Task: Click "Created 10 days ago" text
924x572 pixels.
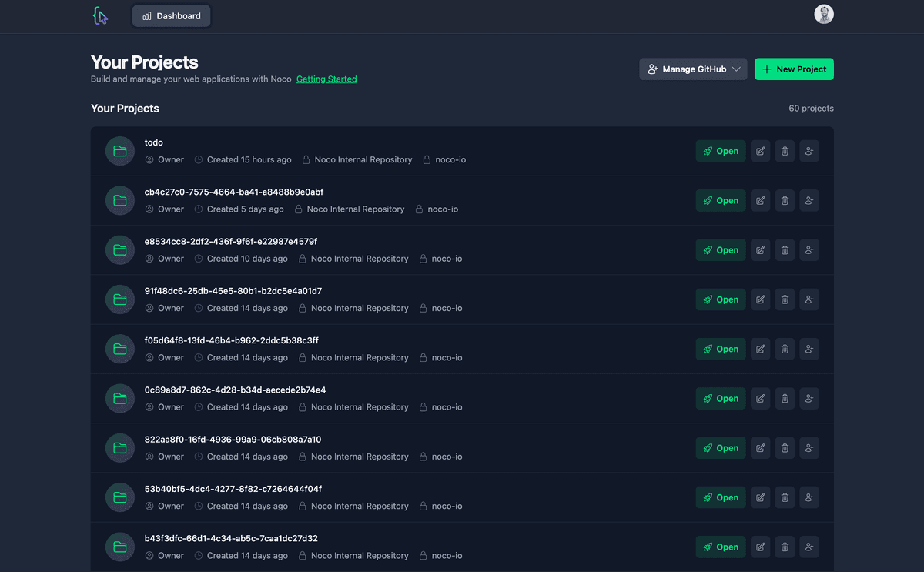Action: coord(247,259)
